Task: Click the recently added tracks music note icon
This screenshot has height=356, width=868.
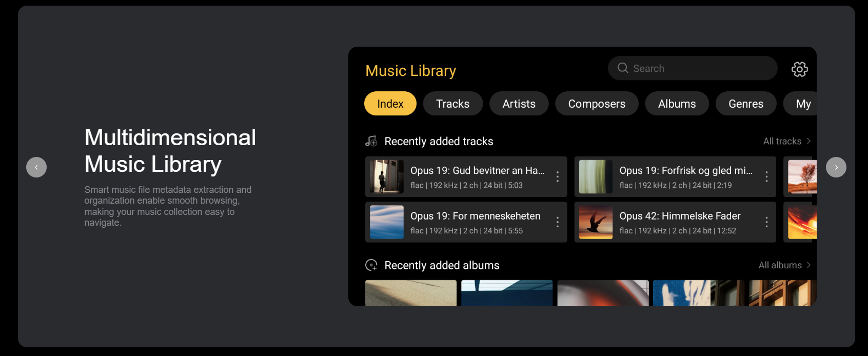Action: click(x=371, y=141)
